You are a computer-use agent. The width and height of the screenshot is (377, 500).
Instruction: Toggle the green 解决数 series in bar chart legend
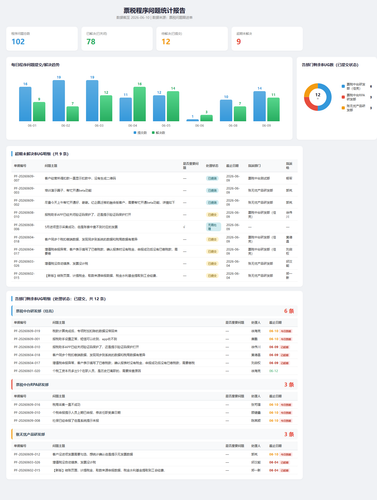158,133
